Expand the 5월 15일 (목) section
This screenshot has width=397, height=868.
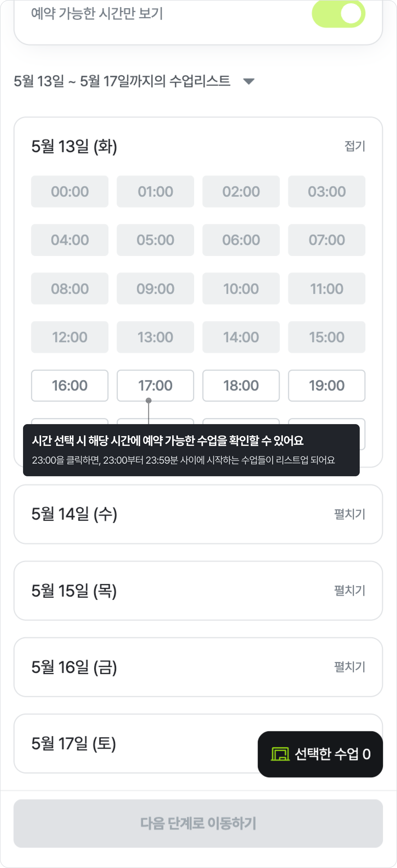click(x=350, y=590)
